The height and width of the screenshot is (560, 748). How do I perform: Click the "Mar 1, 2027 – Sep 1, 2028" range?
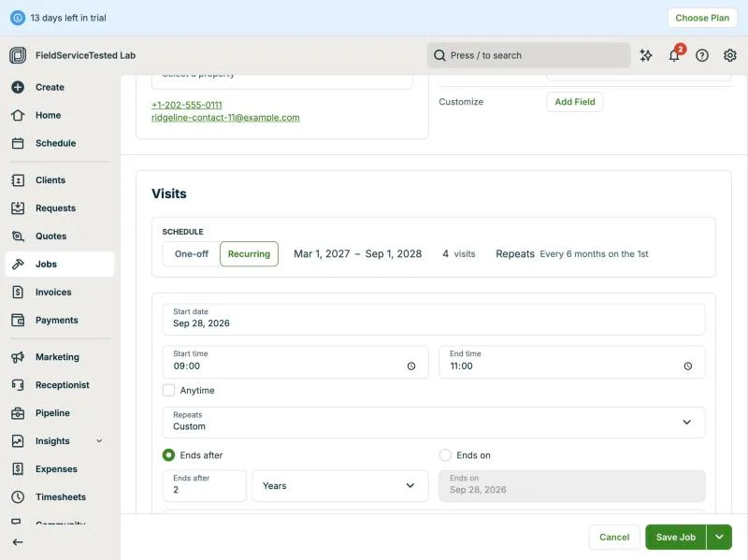pyautogui.click(x=358, y=253)
